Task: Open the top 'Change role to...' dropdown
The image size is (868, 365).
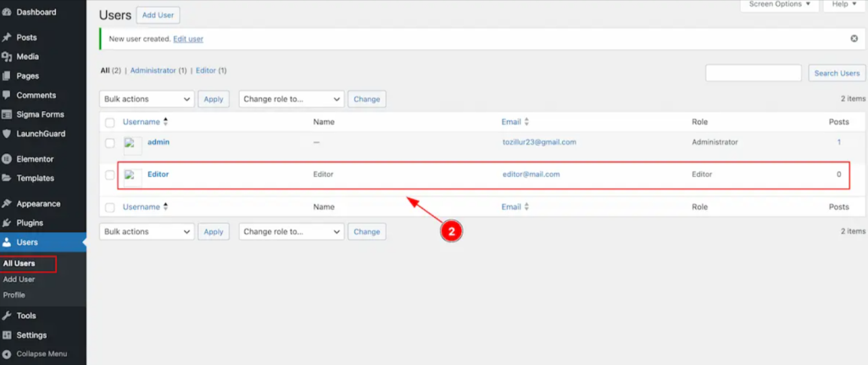Action: click(292, 99)
